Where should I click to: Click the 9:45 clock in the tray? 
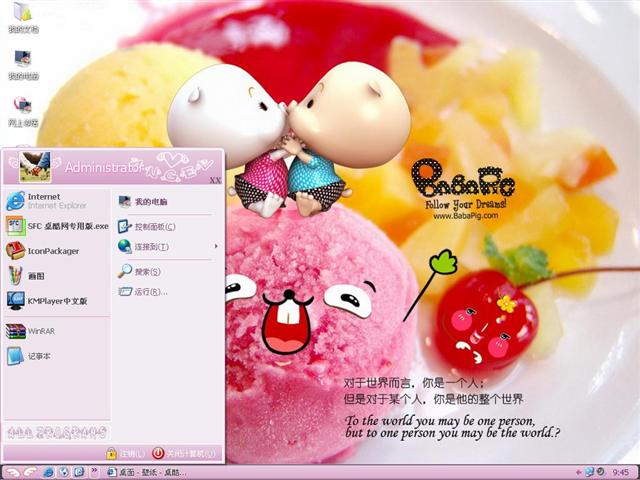point(621,473)
